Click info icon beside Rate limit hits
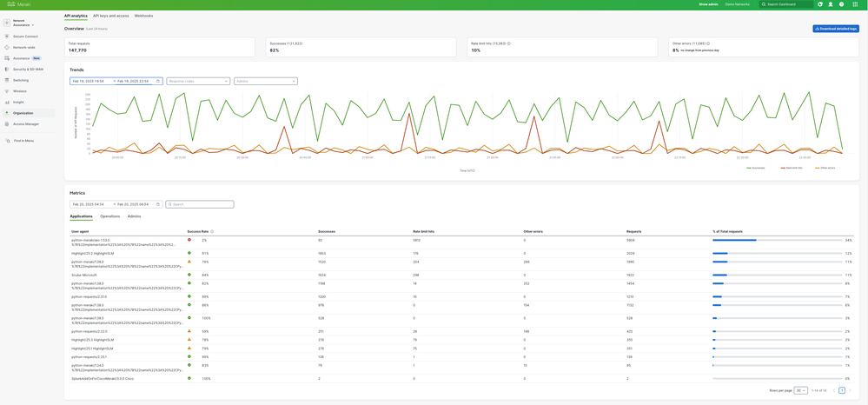Viewport: 868px width, 405px height. (509, 43)
